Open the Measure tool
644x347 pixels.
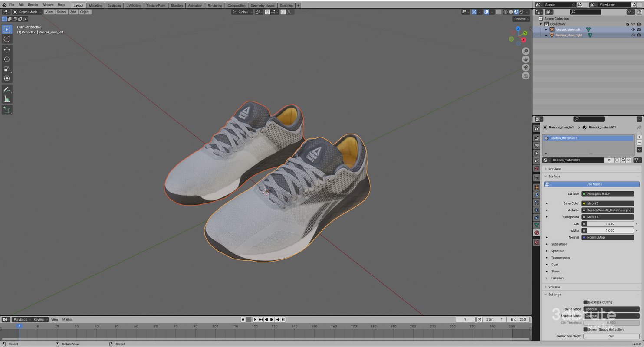click(x=7, y=98)
